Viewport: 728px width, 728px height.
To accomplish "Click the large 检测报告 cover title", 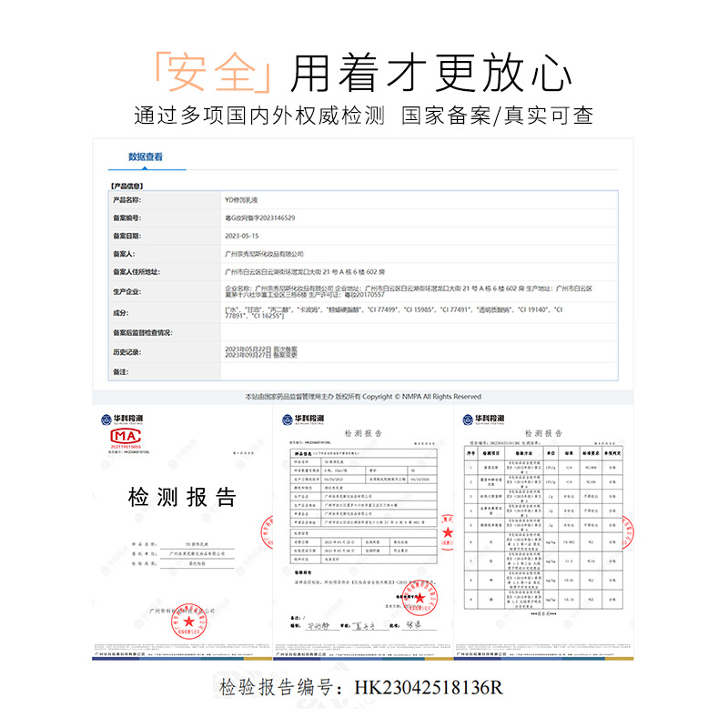I will click(183, 497).
